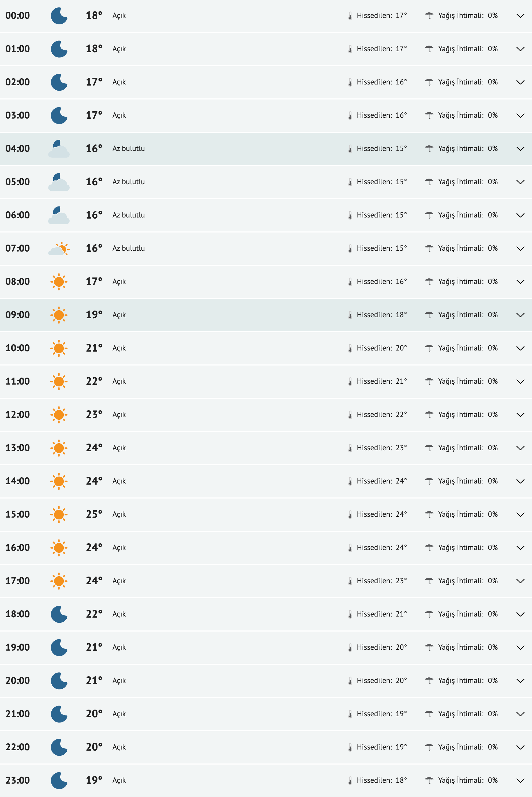The image size is (532, 797).
Task: Expand the 10:00 forecast row chevron
Action: (x=520, y=348)
